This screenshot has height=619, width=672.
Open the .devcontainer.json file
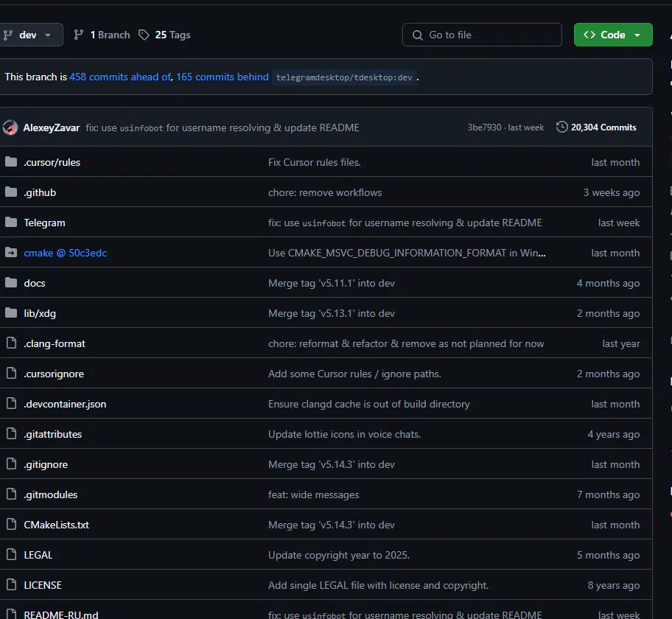[x=65, y=405]
